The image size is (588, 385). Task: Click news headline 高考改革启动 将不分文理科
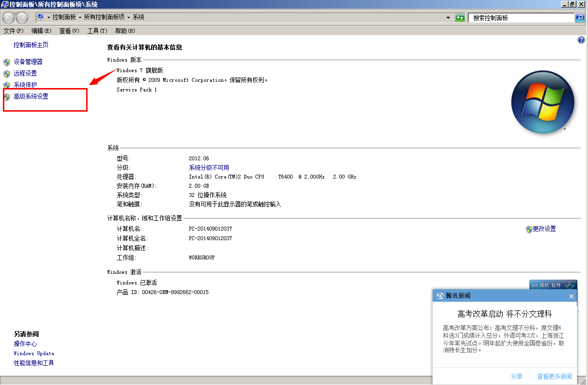[504, 314]
